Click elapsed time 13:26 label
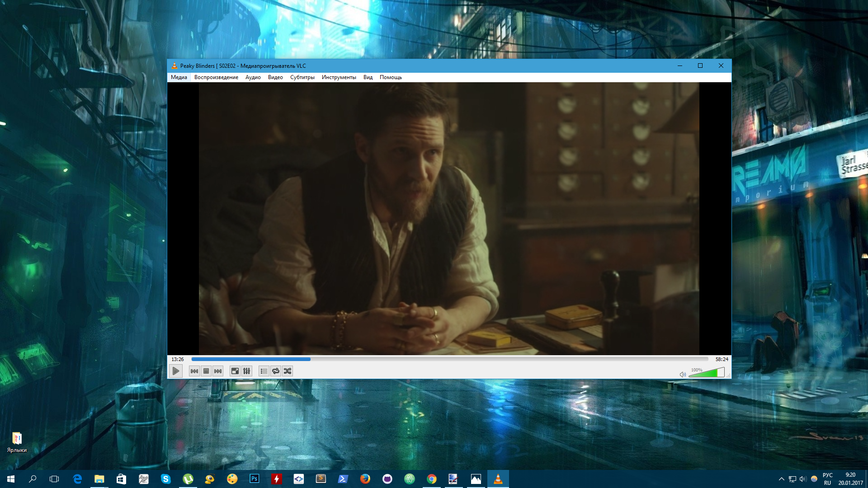Screen dimensions: 868x488 (x=178, y=359)
